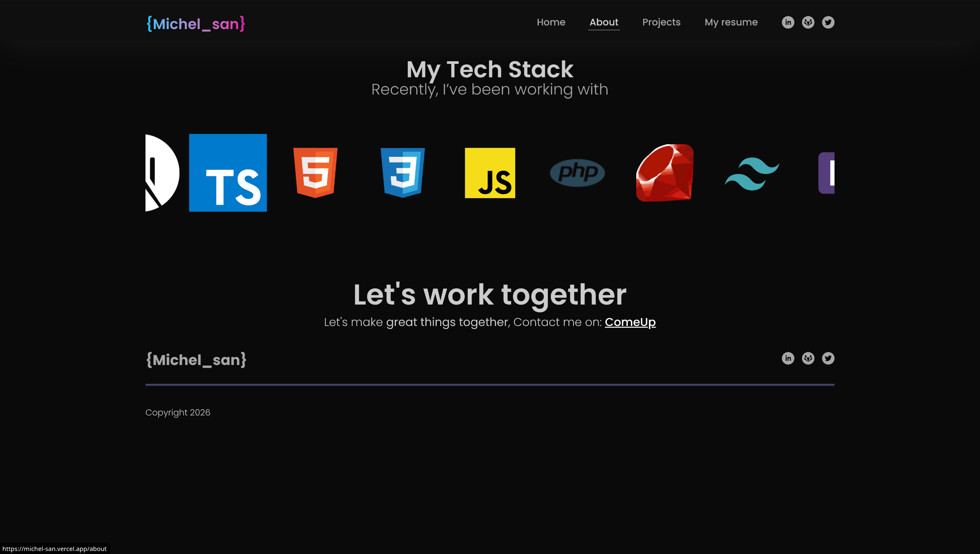Click the footer Twitter bird icon

click(828, 358)
